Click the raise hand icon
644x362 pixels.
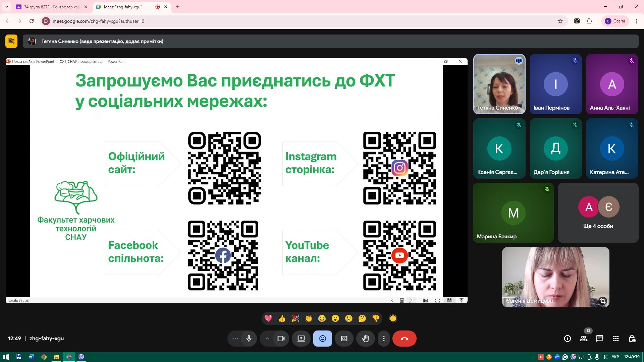(365, 339)
